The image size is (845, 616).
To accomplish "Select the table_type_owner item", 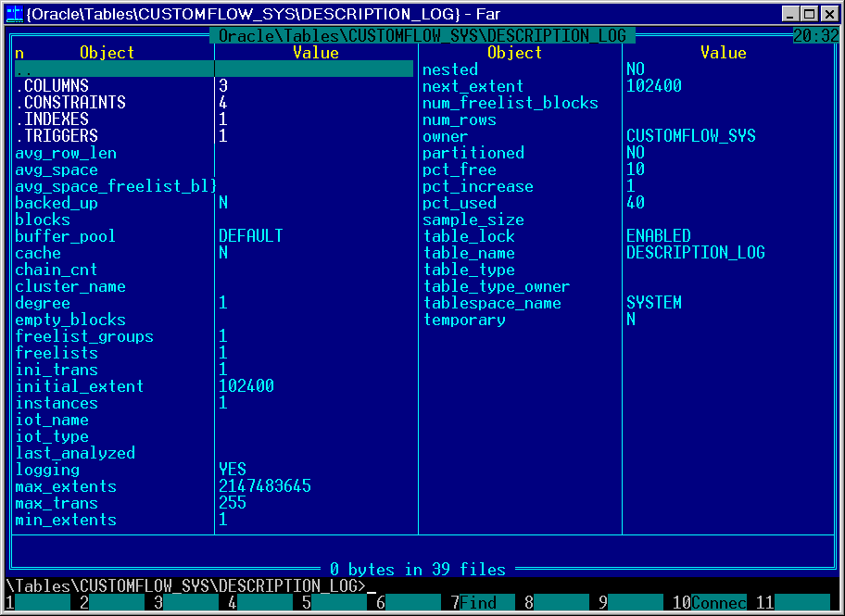I will click(x=497, y=286).
